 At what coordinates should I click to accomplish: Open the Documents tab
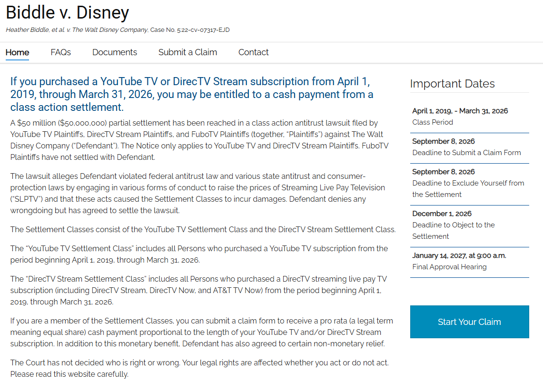point(115,52)
